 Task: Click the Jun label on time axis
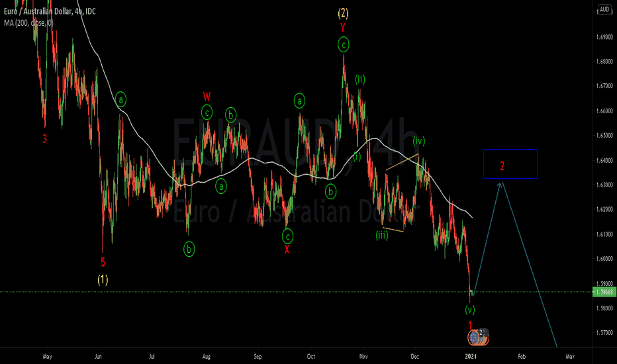(98, 357)
